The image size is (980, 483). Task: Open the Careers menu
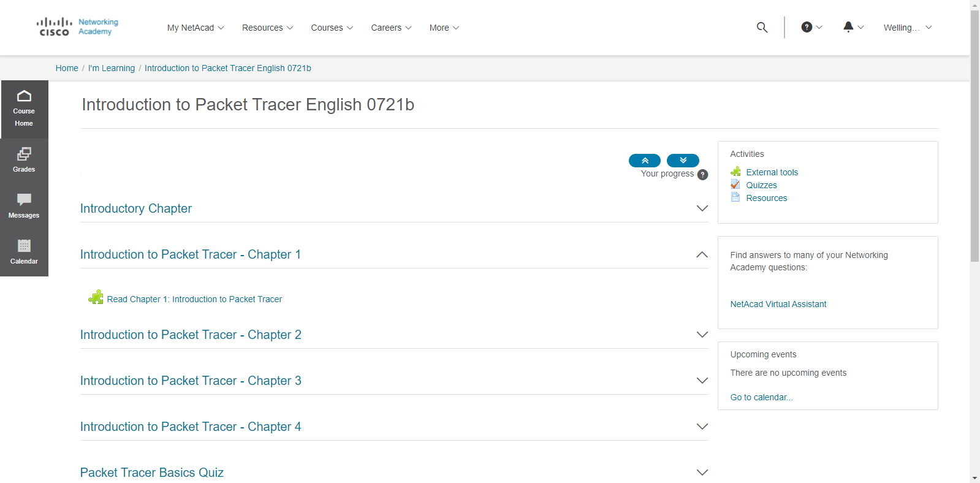pos(391,28)
